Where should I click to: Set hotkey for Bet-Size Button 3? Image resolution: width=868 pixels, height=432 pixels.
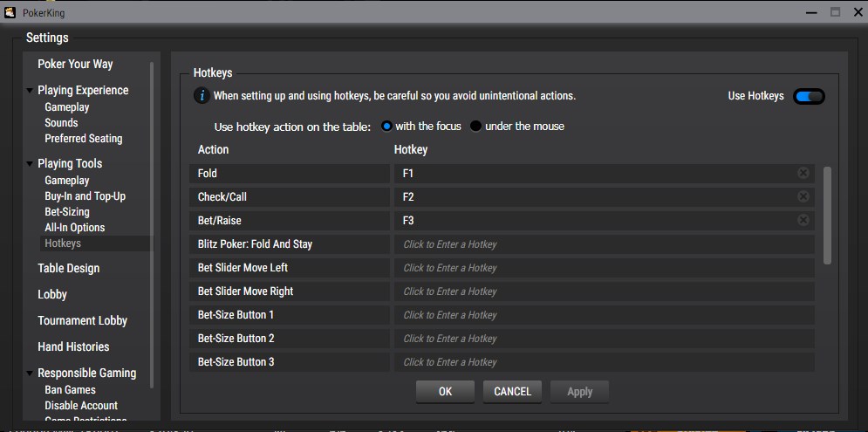604,362
